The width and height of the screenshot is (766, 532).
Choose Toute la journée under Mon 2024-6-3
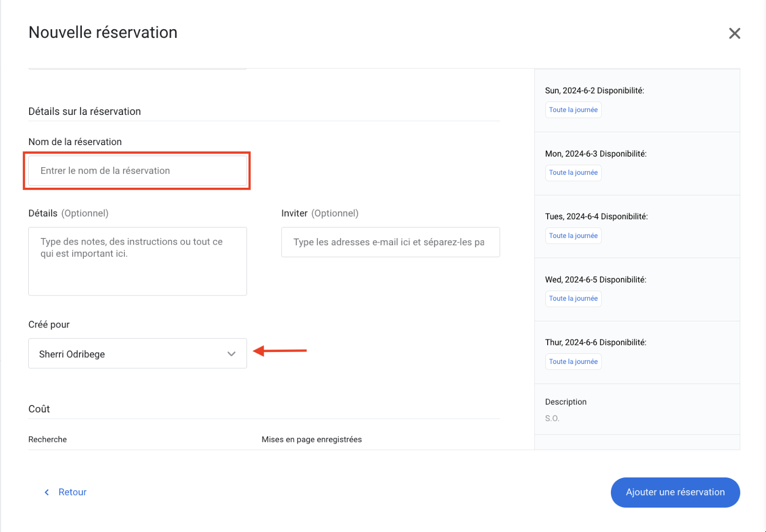(573, 173)
